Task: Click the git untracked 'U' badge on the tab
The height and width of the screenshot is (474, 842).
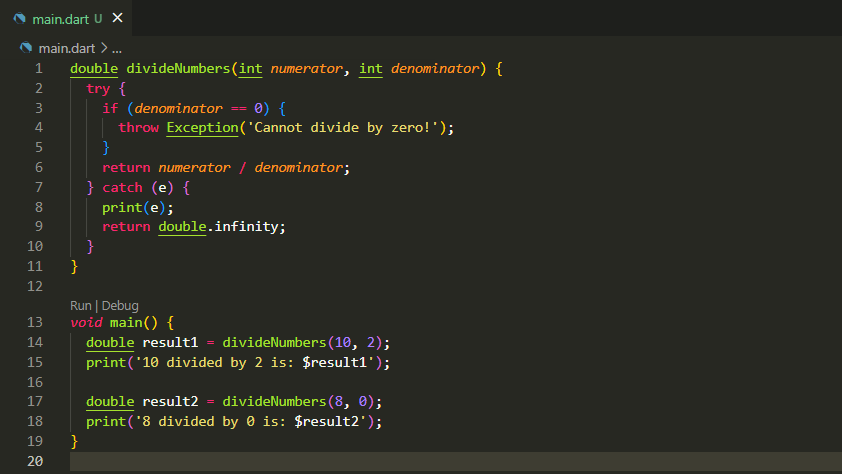Action: click(x=98, y=19)
